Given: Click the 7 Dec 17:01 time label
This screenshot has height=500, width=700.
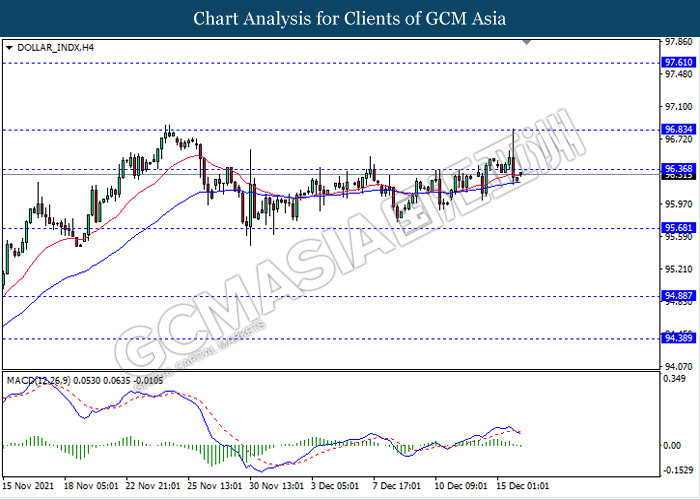Looking at the screenshot, I should point(397,486).
